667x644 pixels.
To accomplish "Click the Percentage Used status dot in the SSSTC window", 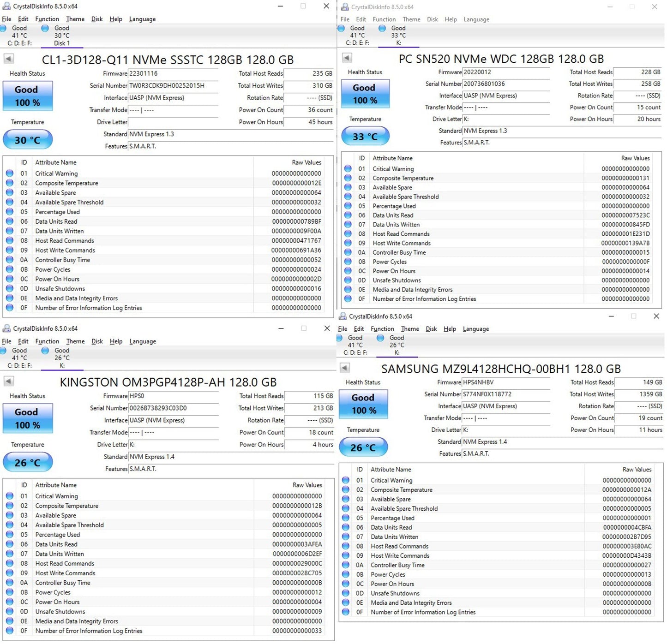I will click(10, 212).
